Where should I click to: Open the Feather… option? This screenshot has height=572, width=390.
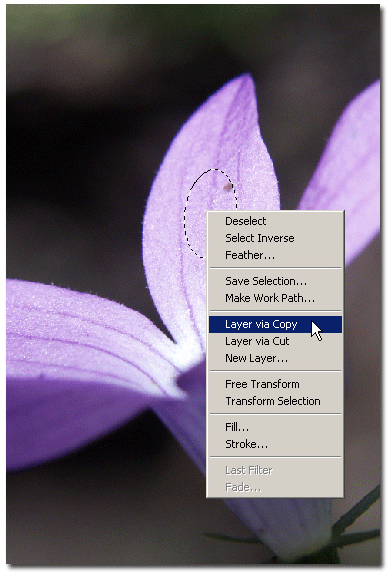coord(275,255)
